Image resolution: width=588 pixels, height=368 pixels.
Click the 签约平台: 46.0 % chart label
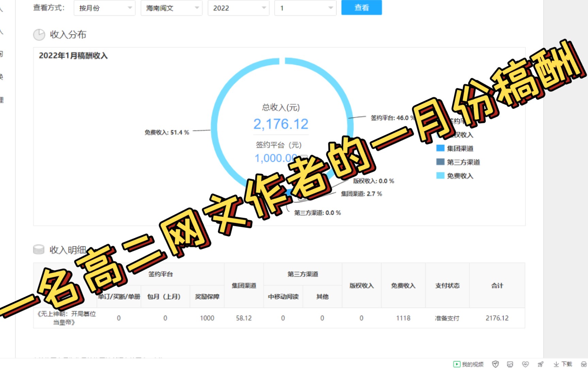point(392,118)
